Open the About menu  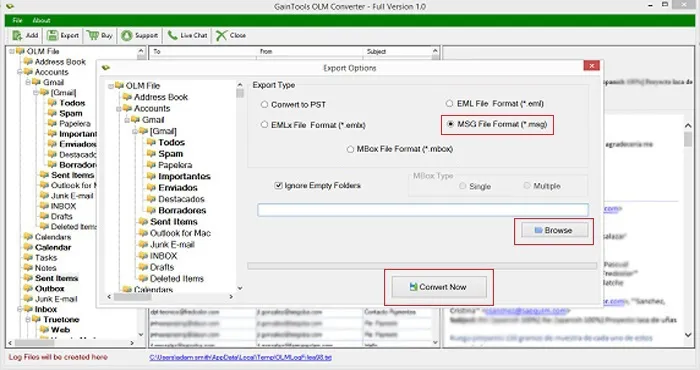pos(41,20)
